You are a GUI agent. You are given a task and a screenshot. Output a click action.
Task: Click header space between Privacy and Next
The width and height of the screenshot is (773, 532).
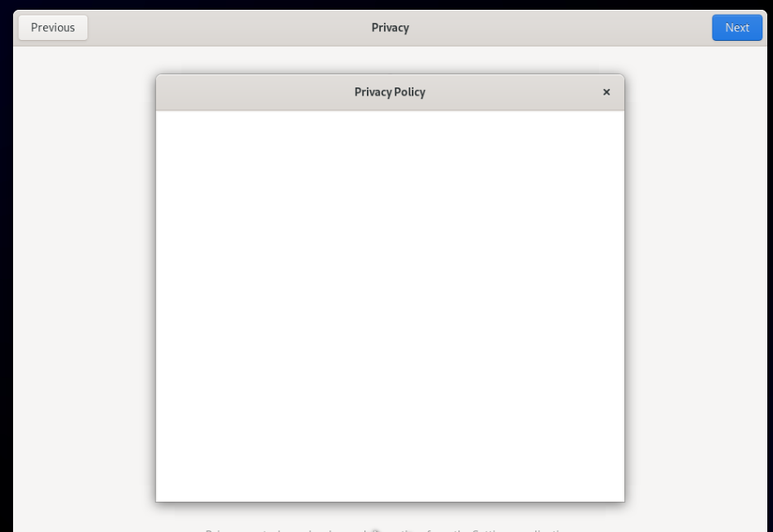click(x=561, y=28)
